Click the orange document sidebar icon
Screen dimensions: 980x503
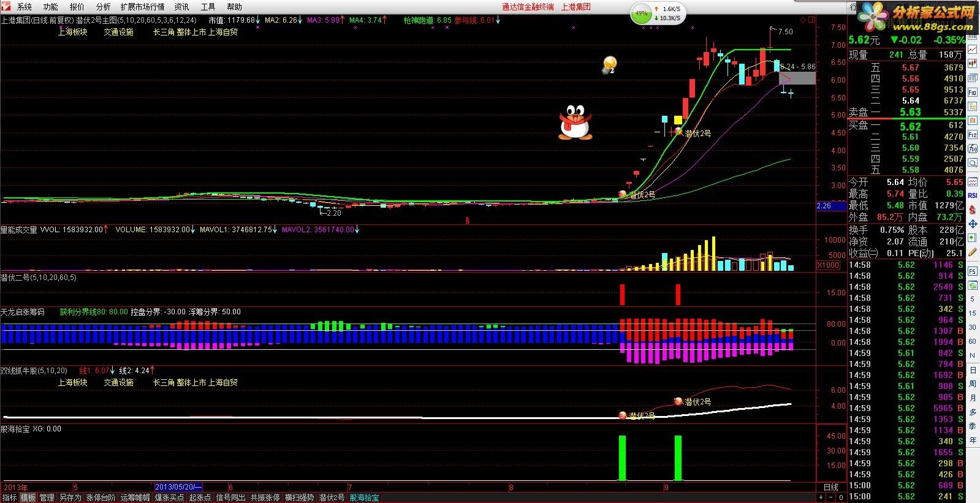(973, 120)
